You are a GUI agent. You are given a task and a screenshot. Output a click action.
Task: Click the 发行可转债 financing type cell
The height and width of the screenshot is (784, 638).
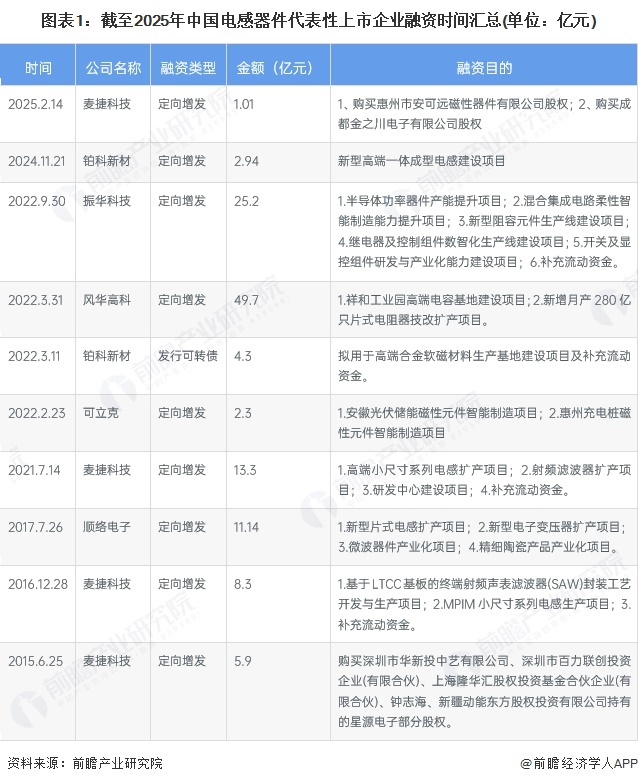tap(187, 356)
